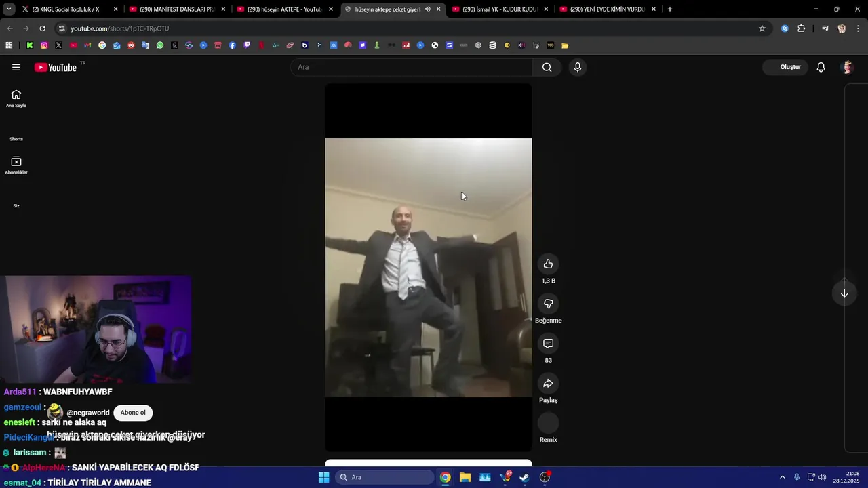The height and width of the screenshot is (488, 868).
Task: Click the YouTube search magnifier button
Action: pyautogui.click(x=547, y=67)
